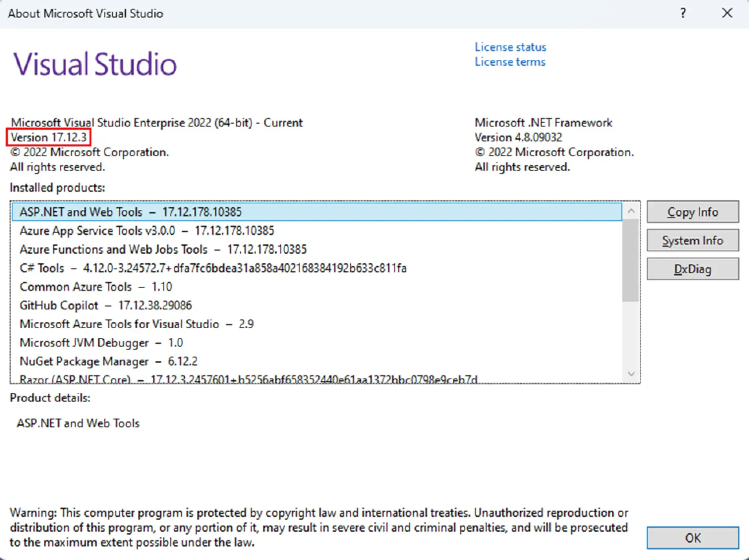Select Common Azure Tools 1.10 entry
Image resolution: width=749 pixels, height=560 pixels.
(x=317, y=287)
